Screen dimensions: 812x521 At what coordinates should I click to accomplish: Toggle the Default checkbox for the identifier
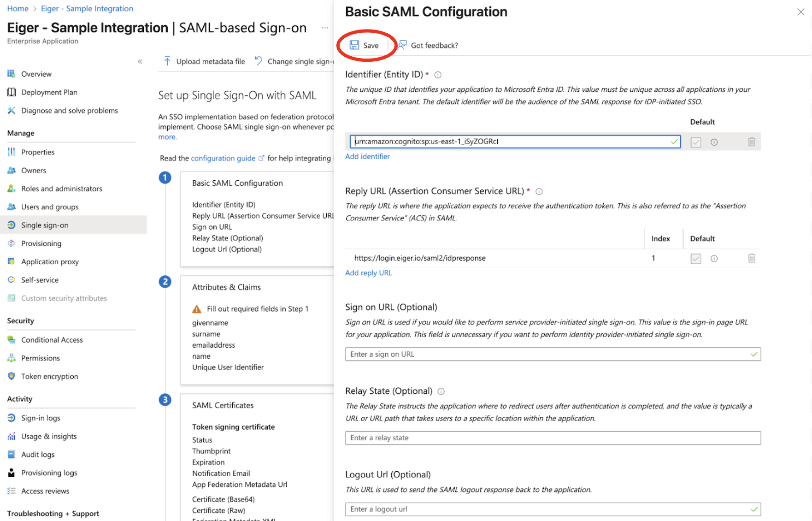point(696,142)
